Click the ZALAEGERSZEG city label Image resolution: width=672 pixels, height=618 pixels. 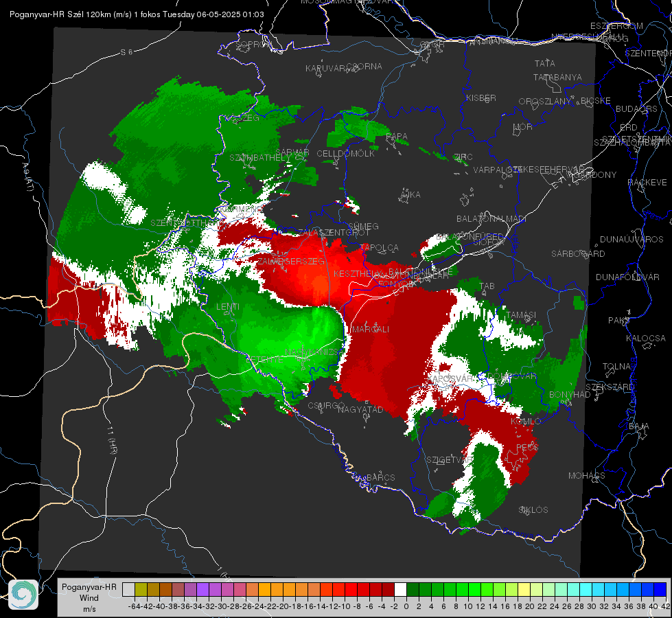coord(290,261)
